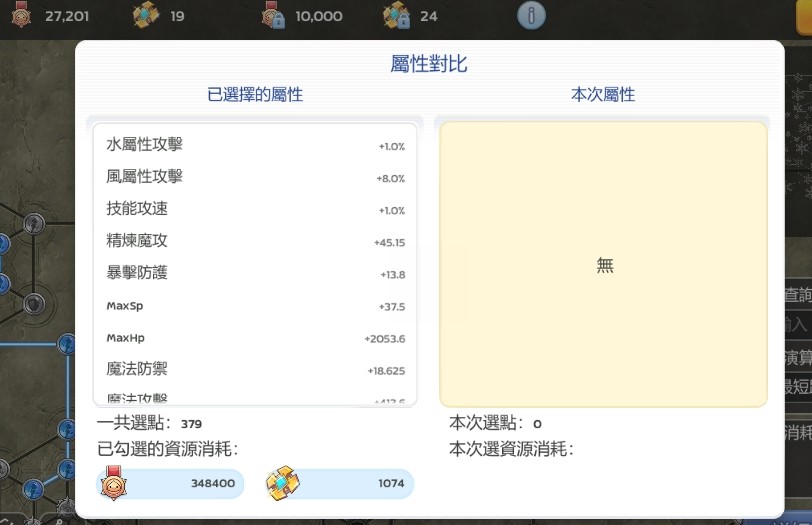Select the 精煉魔攻 attribute row
812x525 pixels.
[255, 241]
